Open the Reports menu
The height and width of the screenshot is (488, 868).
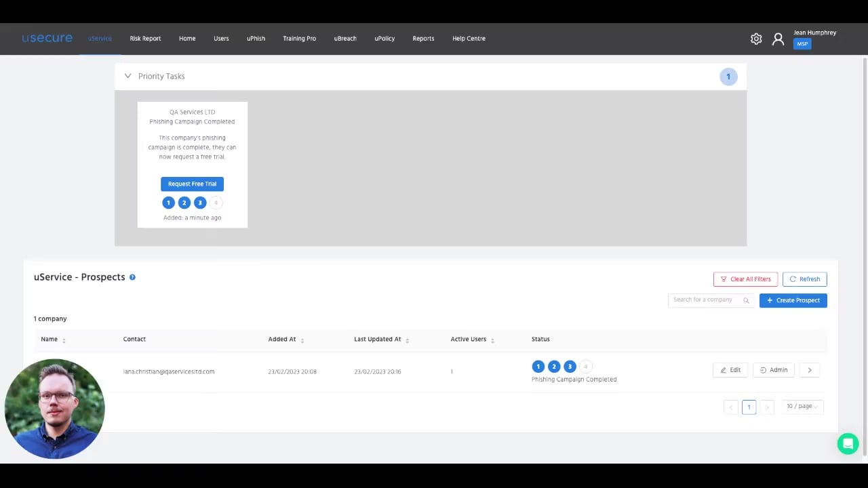(423, 39)
